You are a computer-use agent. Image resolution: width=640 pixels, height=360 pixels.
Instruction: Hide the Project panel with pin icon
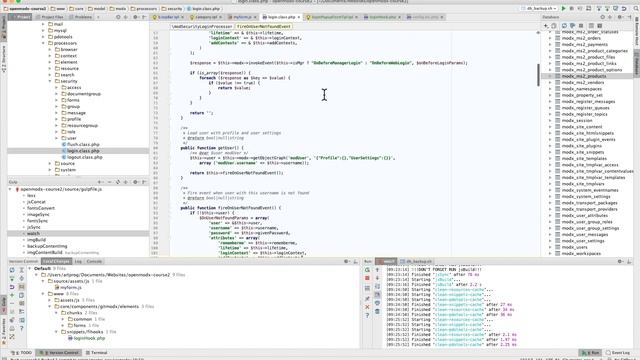tap(144, 17)
